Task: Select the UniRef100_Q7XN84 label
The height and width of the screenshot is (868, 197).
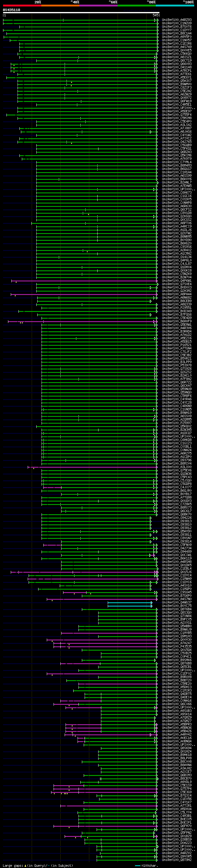Action: click(177, 616)
